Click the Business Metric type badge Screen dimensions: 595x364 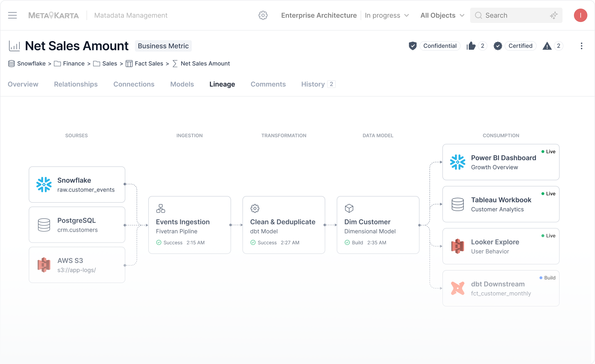163,46
